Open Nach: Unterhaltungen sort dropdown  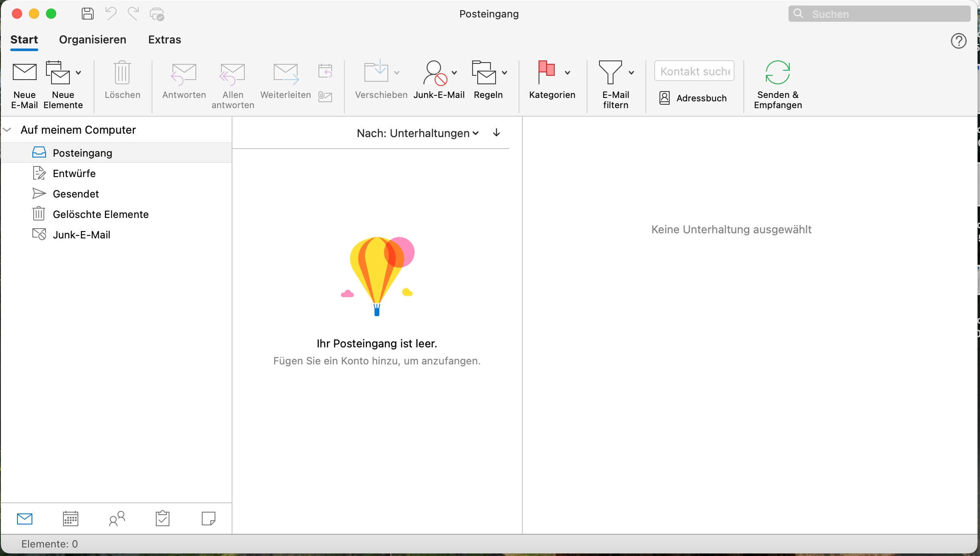(418, 133)
